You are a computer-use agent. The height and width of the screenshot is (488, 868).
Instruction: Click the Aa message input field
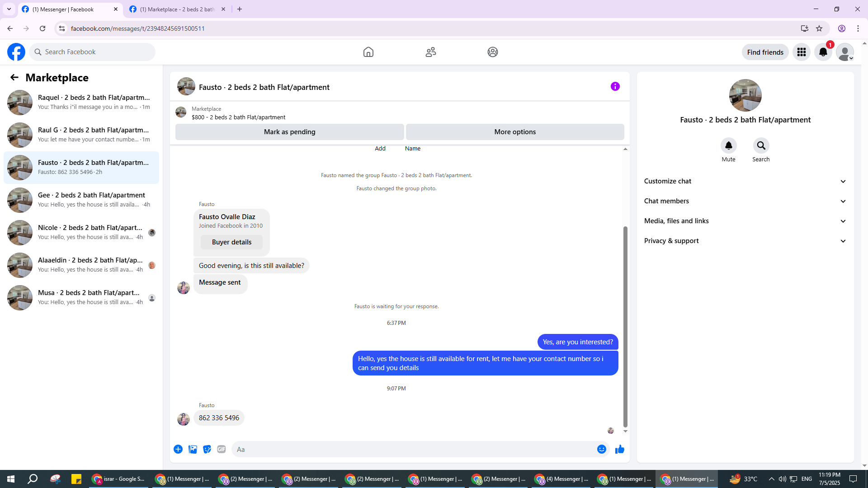[x=414, y=449]
